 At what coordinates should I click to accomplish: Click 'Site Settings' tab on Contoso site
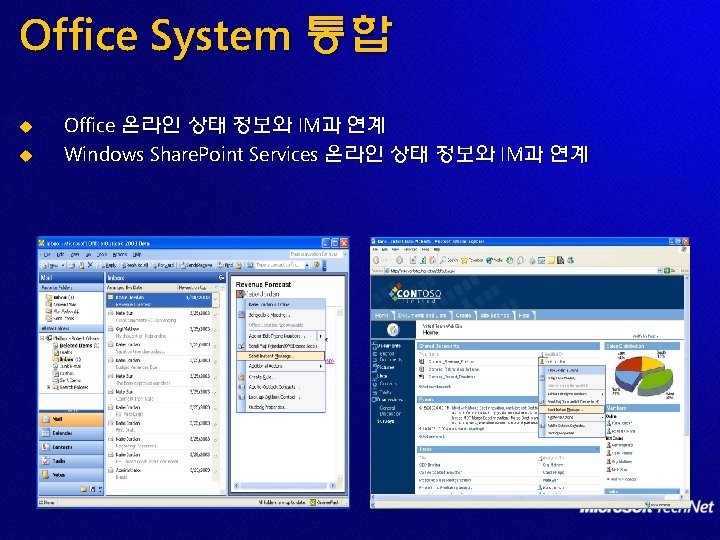click(x=495, y=315)
